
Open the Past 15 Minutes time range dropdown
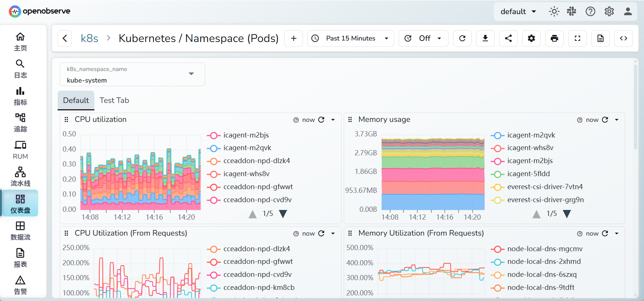click(350, 38)
